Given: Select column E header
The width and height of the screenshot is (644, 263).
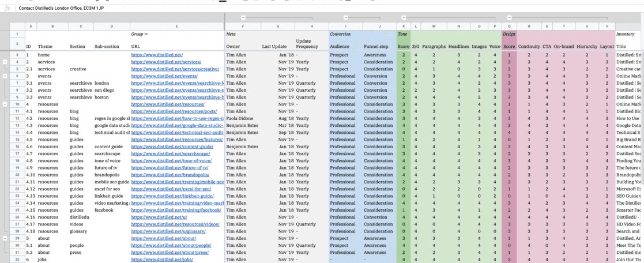Looking at the screenshot, I should (177, 27).
